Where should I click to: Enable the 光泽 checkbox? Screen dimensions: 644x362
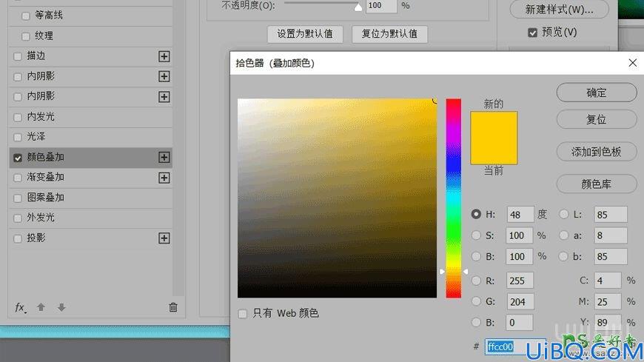click(x=18, y=137)
